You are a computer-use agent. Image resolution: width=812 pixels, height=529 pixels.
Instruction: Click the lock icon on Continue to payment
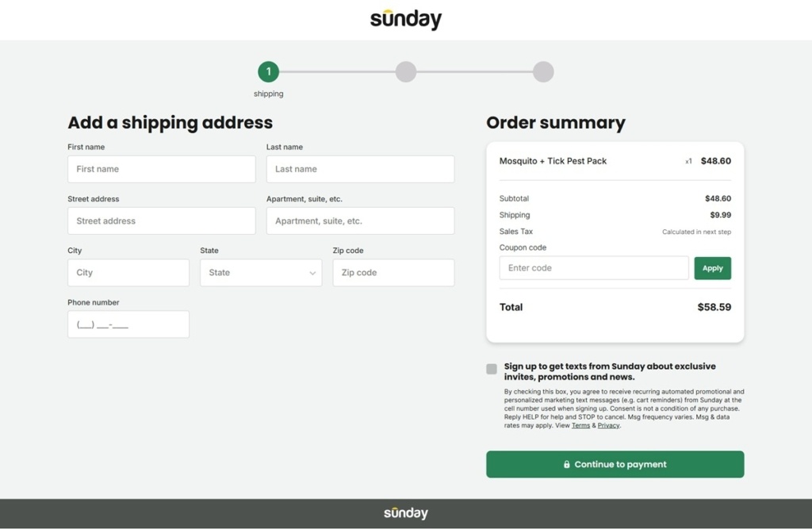(566, 464)
